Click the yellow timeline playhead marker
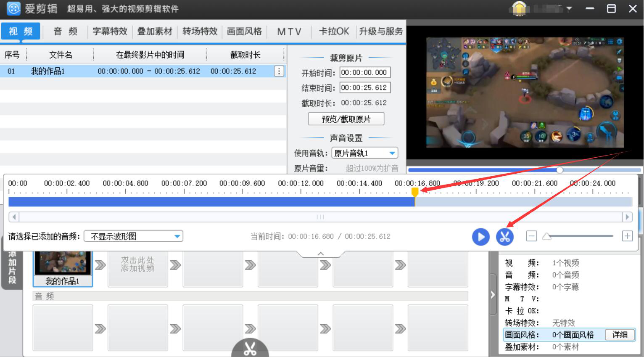 (415, 192)
